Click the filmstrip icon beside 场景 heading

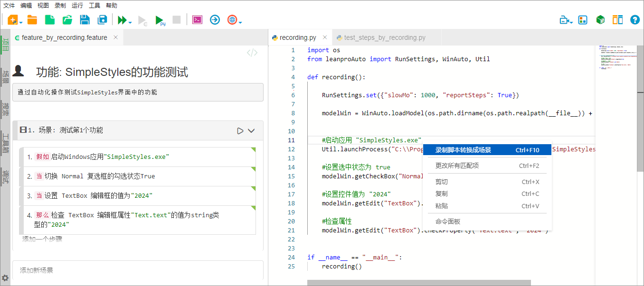(23, 130)
